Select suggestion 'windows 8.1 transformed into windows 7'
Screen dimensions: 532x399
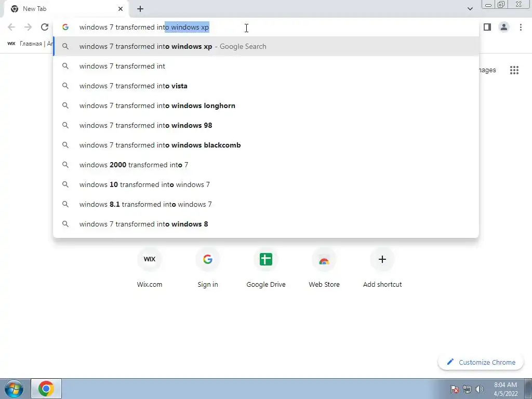point(266,204)
